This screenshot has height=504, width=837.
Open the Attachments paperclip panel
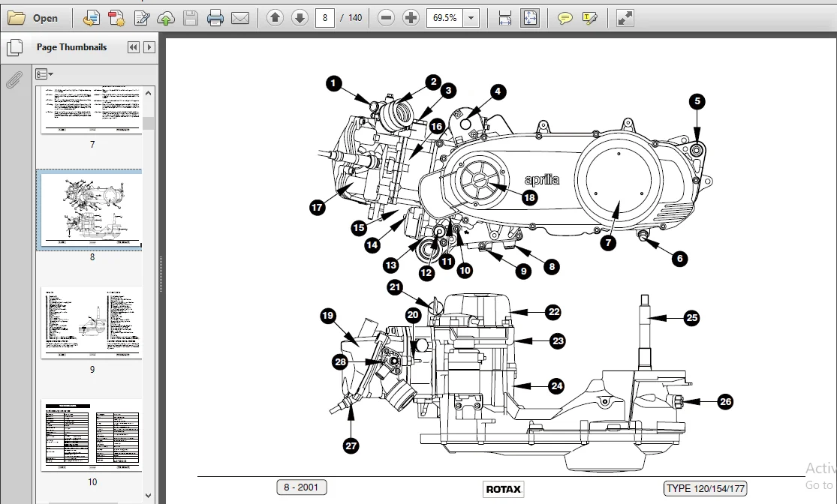point(14,79)
